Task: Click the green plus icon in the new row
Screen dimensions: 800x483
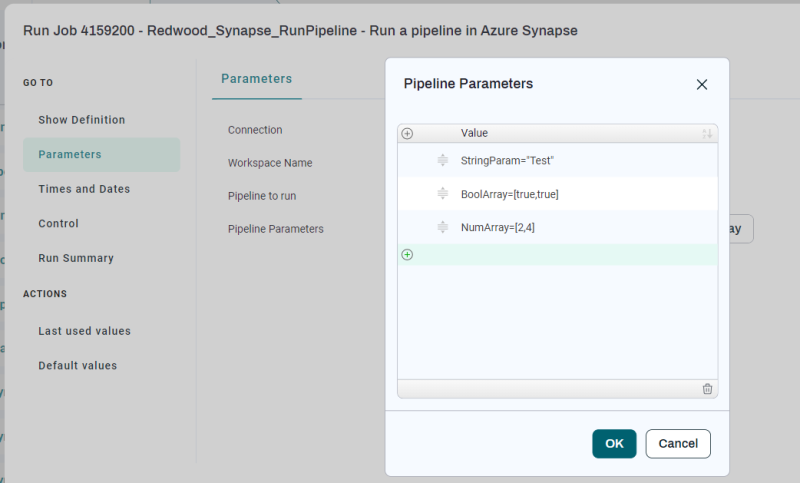Action: point(407,255)
